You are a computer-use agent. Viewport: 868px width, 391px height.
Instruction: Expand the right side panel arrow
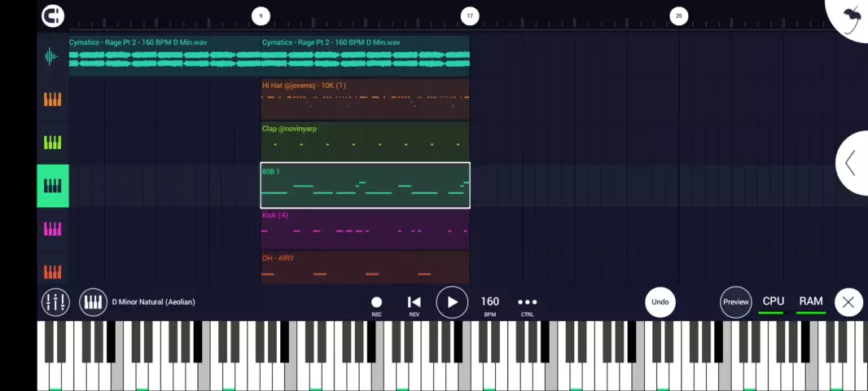pyautogui.click(x=851, y=163)
